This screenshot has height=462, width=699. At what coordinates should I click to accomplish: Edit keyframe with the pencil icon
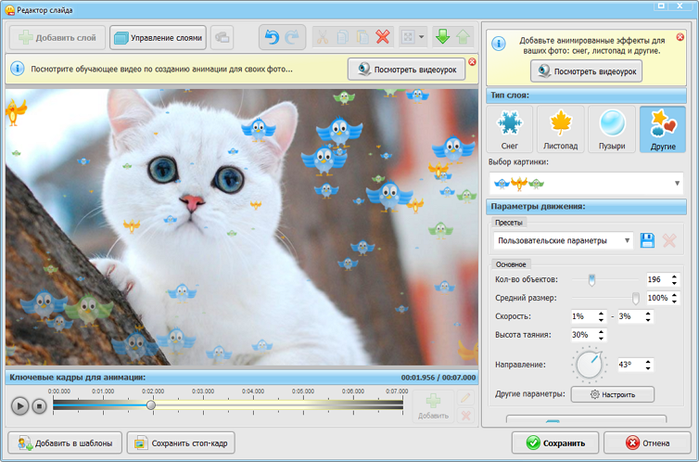tap(465, 397)
